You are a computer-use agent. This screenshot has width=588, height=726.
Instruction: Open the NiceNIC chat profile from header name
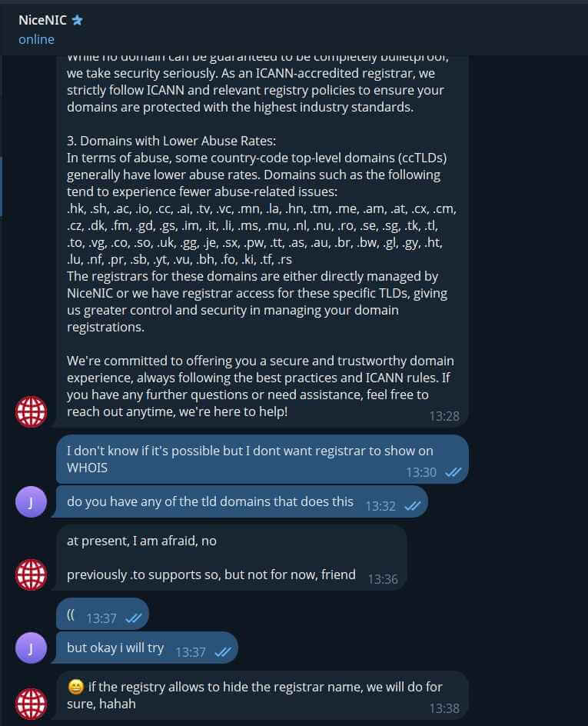pos(42,21)
